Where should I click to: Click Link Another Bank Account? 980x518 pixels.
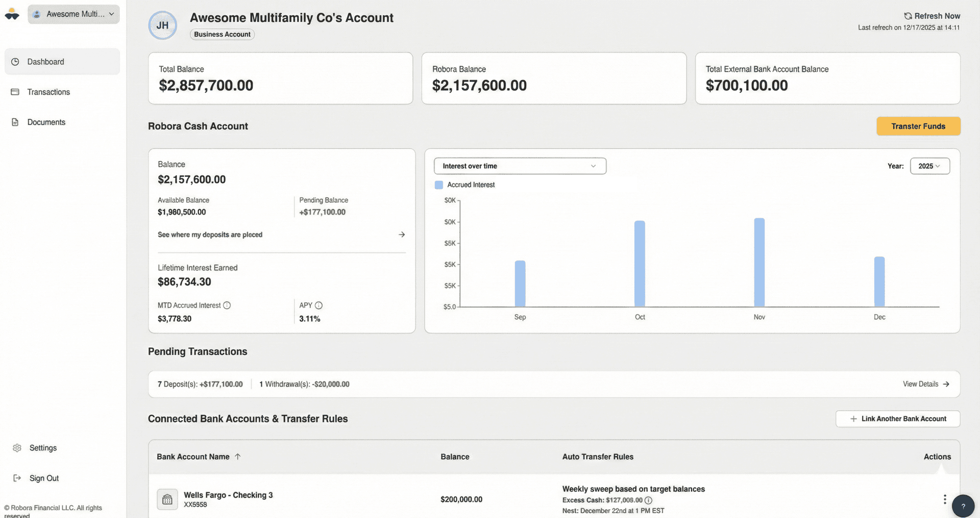(x=897, y=418)
